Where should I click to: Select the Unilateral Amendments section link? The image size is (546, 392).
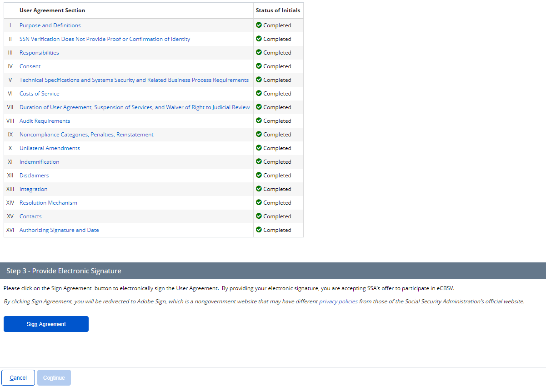(50, 148)
